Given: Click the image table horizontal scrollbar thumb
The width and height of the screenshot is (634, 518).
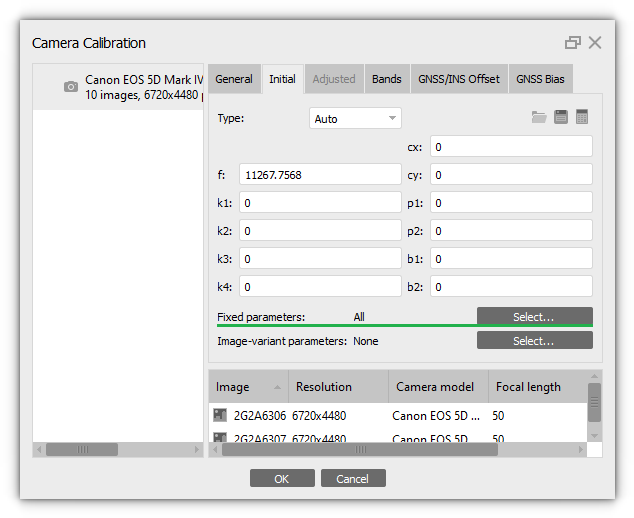Looking at the screenshot, I should click(360, 449).
